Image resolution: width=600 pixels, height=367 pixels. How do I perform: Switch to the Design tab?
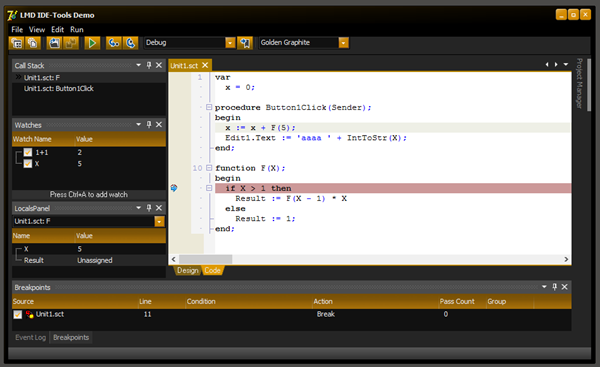(188, 271)
